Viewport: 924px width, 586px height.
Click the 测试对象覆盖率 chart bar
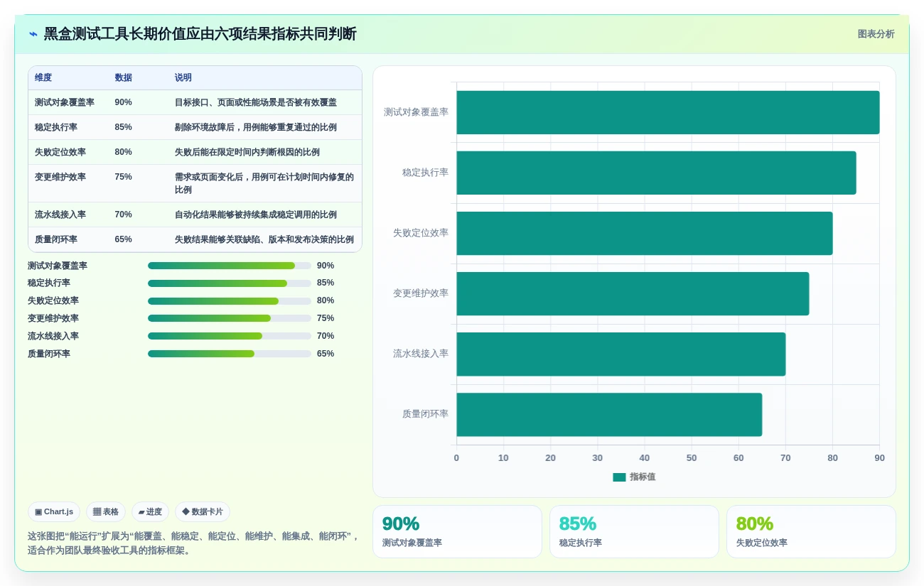pyautogui.click(x=668, y=112)
